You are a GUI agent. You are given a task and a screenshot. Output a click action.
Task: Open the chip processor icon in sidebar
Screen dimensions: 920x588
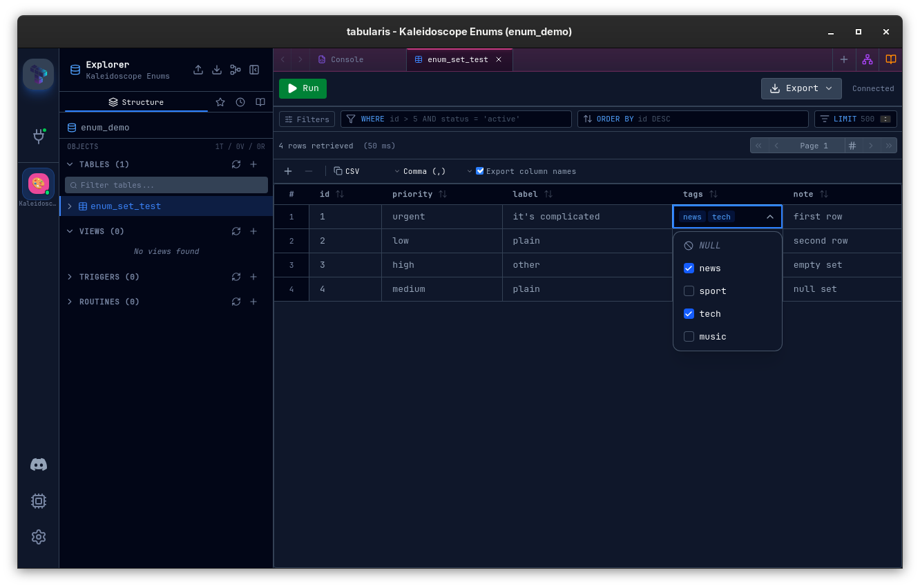tap(39, 501)
